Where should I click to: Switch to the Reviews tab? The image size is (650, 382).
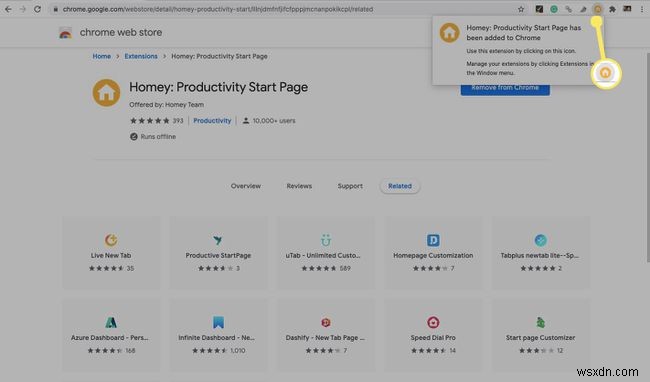(299, 186)
